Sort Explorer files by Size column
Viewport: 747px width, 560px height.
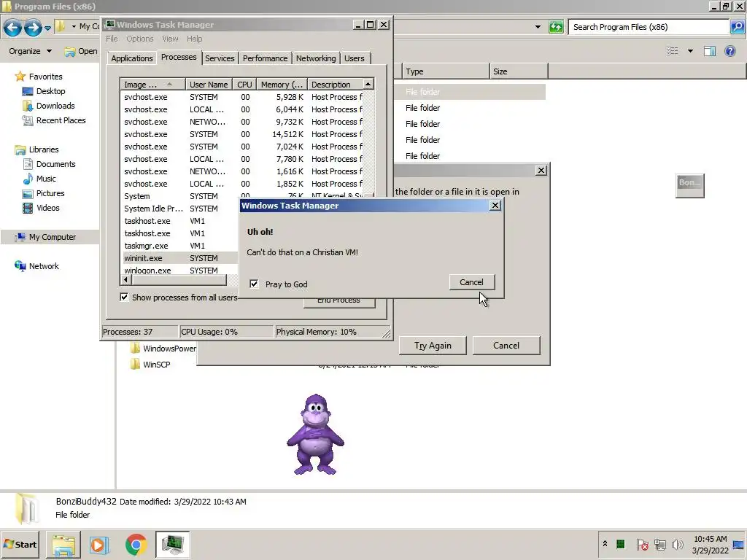[x=519, y=71]
